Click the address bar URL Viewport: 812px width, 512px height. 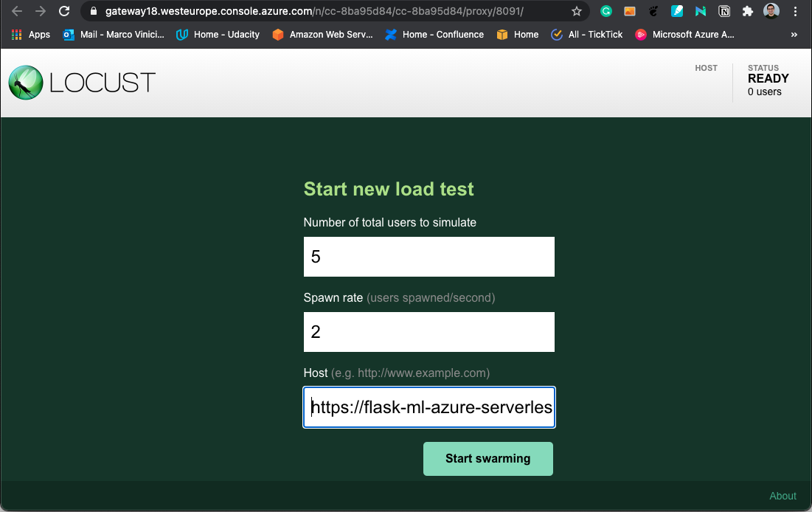[x=314, y=11]
